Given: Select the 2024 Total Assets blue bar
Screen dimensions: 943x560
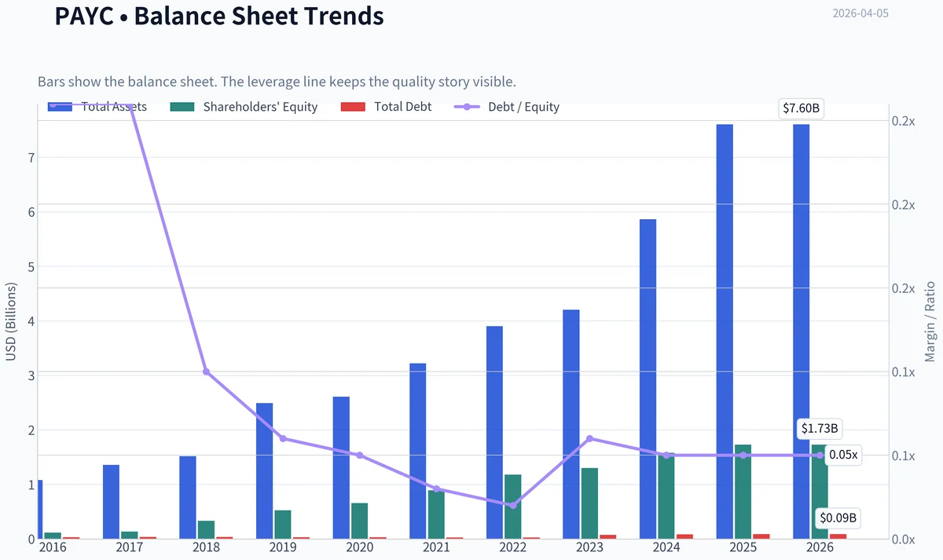Looking at the screenshot, I should click(648, 379).
